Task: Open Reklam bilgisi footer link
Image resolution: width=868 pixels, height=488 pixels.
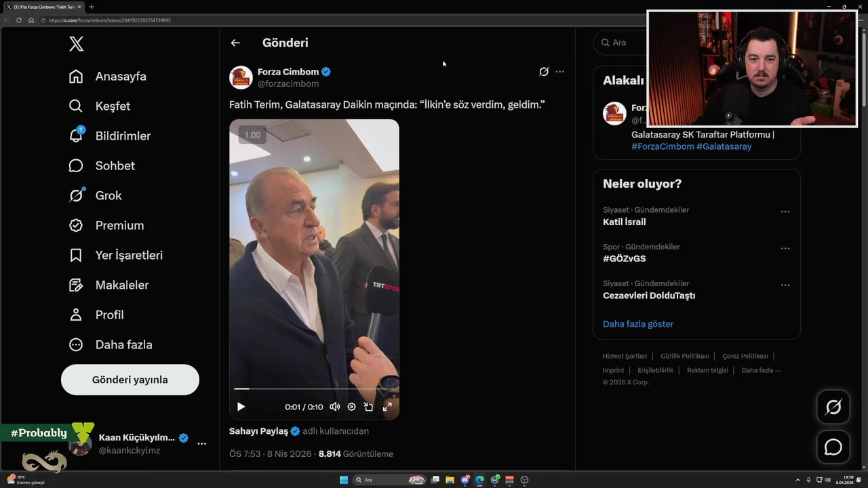Action: click(707, 370)
